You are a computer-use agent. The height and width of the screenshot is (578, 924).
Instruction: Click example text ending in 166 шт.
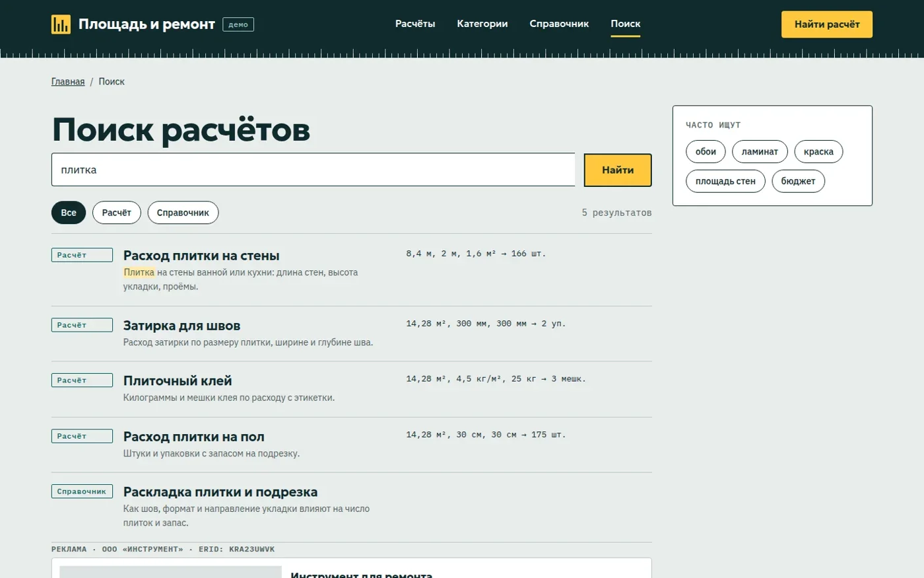(x=476, y=254)
